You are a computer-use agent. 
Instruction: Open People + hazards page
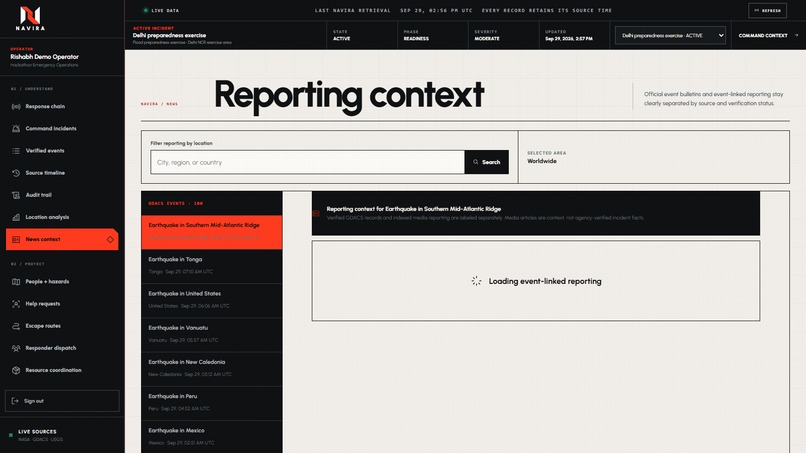click(62, 281)
